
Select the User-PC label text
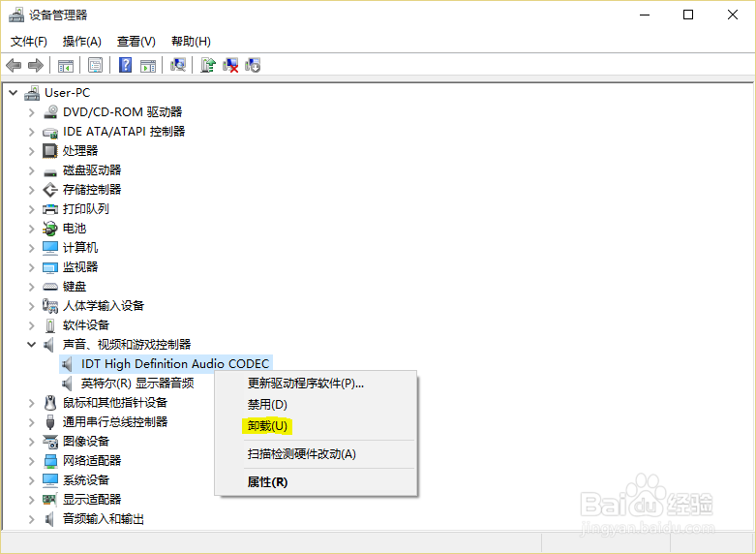click(68, 93)
